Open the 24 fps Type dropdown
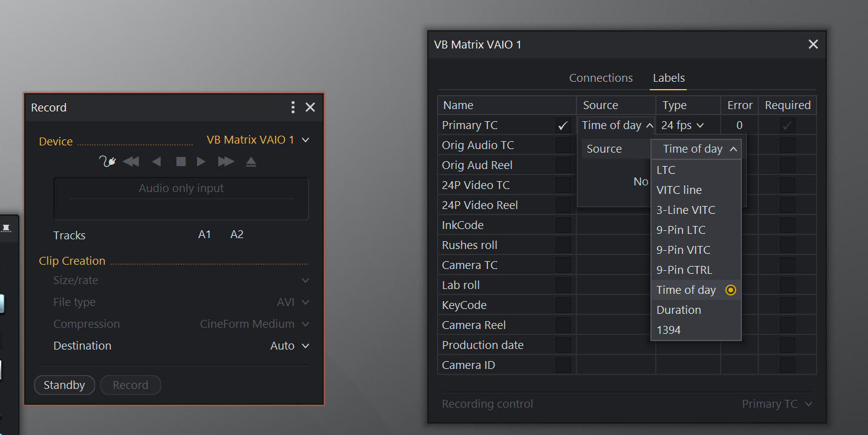This screenshot has height=435, width=868. click(x=683, y=125)
